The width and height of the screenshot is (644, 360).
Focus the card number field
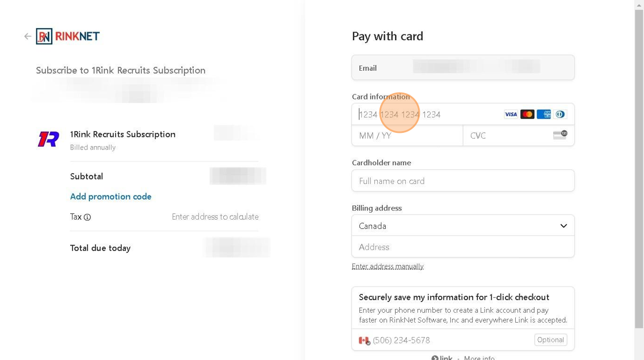click(x=425, y=114)
